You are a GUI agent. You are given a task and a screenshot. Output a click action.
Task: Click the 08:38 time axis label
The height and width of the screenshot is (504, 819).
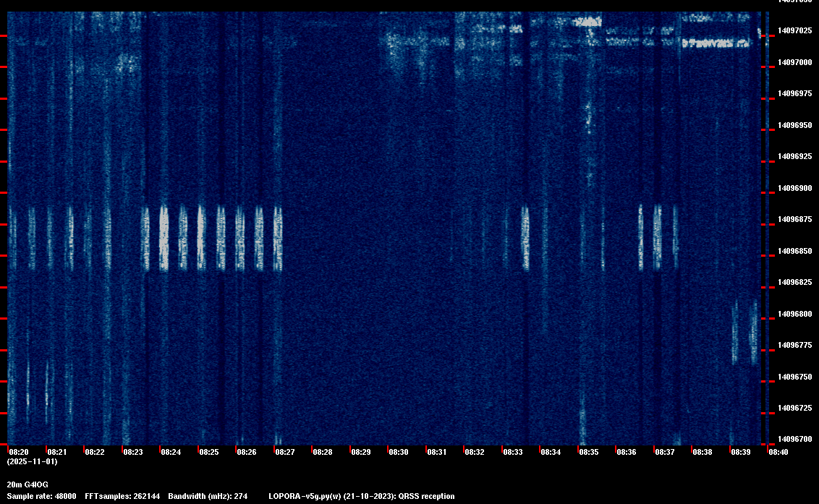point(703,452)
